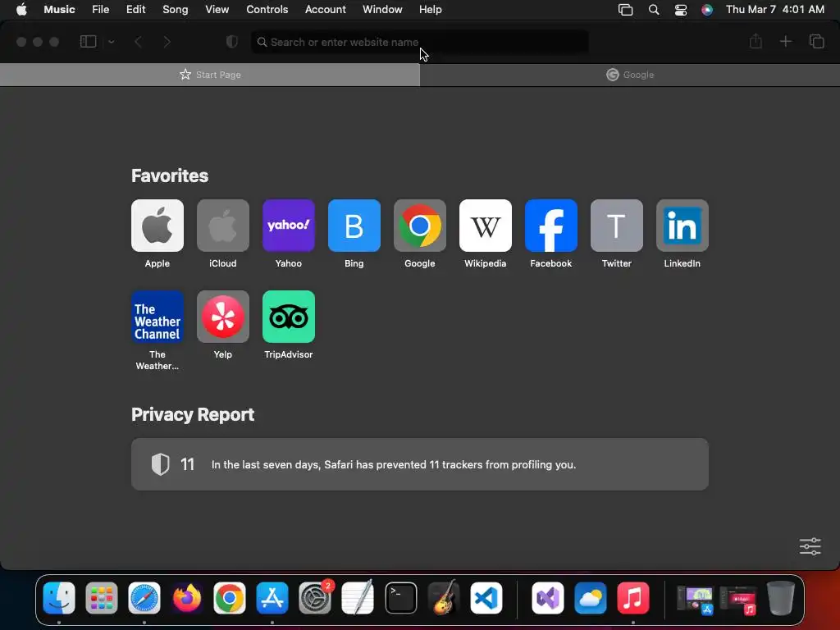Viewport: 840px width, 630px height.
Task: Switch to the Start Page tab
Action: [x=210, y=75]
